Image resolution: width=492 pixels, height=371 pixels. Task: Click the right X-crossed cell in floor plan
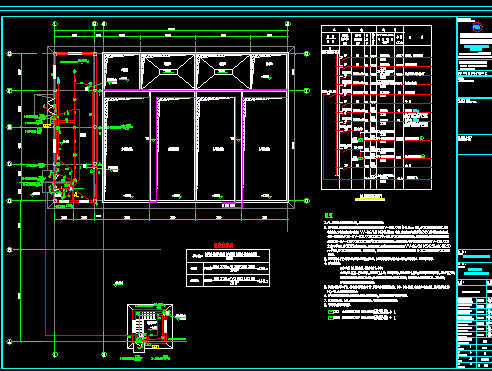click(x=223, y=72)
